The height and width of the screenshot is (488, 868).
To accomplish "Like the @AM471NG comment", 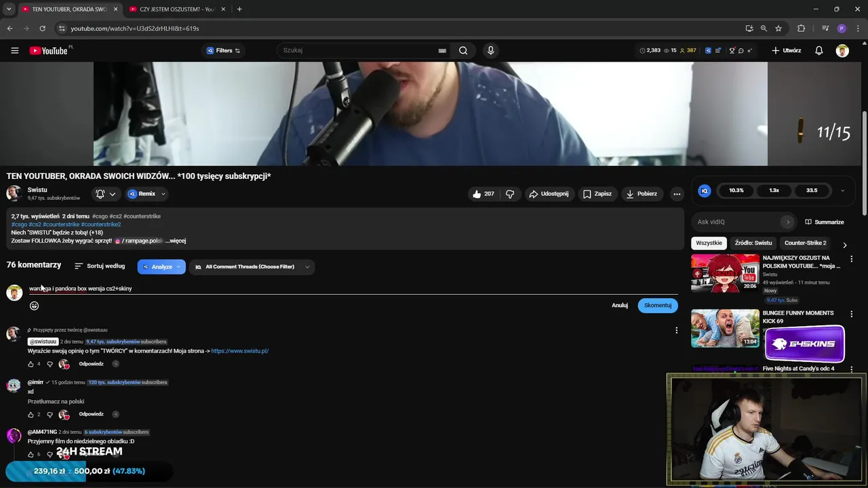I will point(31,454).
